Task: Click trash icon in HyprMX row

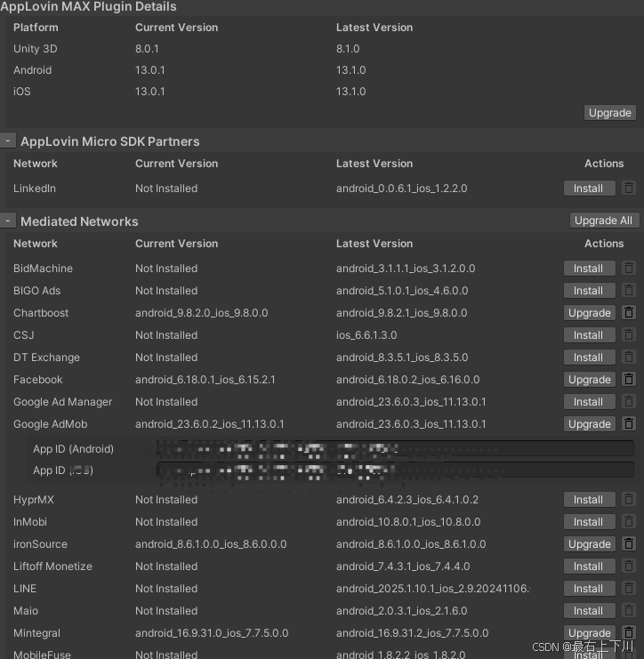Action: point(629,499)
